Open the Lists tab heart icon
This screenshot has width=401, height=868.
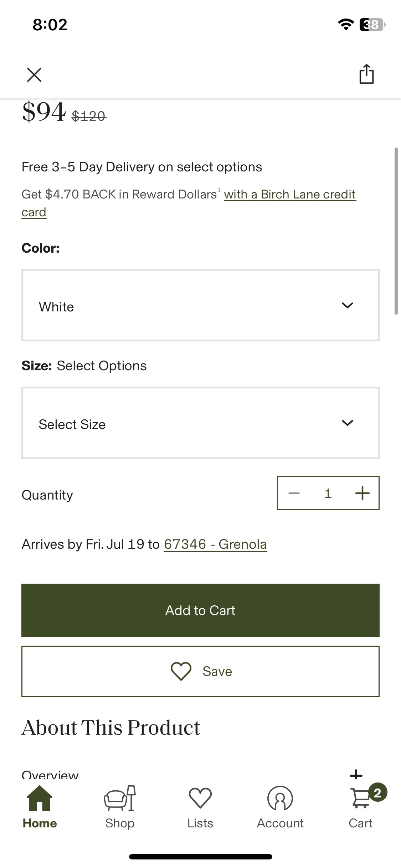click(x=200, y=807)
